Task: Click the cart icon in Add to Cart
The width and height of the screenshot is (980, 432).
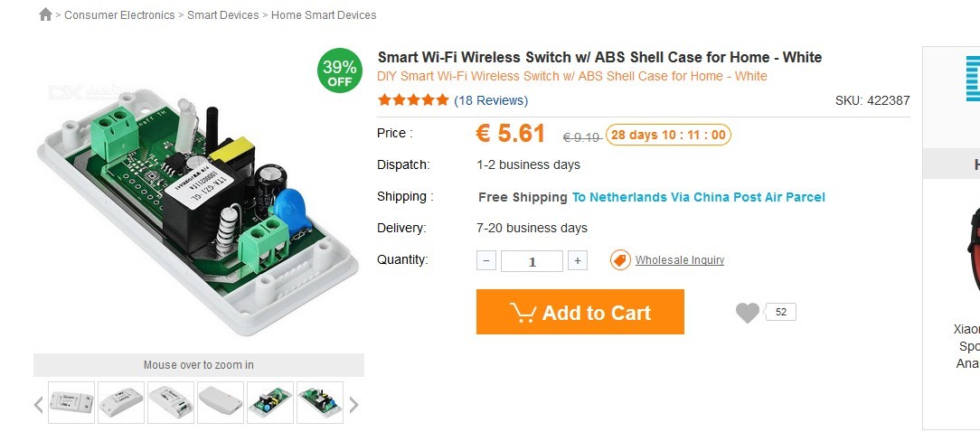Action: click(523, 312)
